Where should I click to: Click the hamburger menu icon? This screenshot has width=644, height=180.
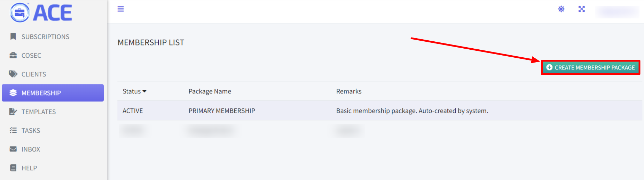tap(121, 9)
